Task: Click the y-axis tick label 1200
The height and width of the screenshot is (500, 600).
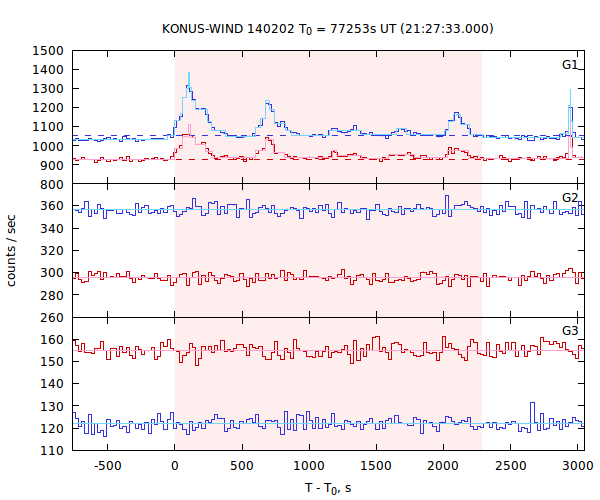Action: [x=48, y=108]
